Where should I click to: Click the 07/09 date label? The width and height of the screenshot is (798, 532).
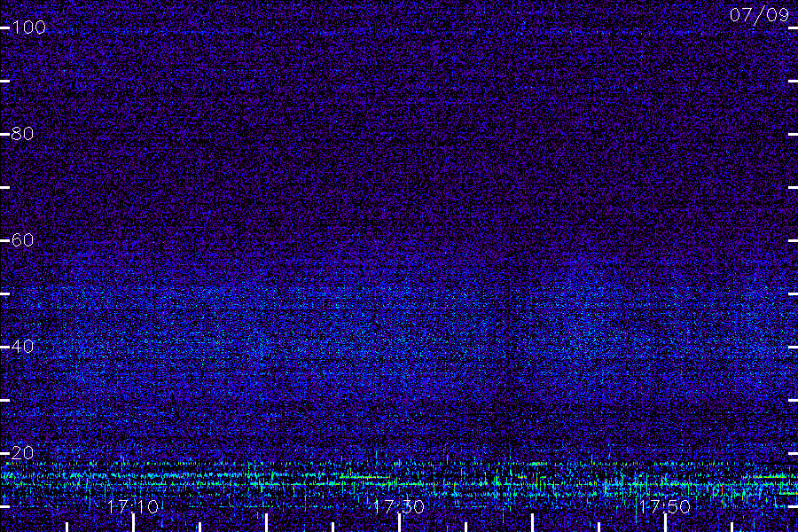(759, 15)
